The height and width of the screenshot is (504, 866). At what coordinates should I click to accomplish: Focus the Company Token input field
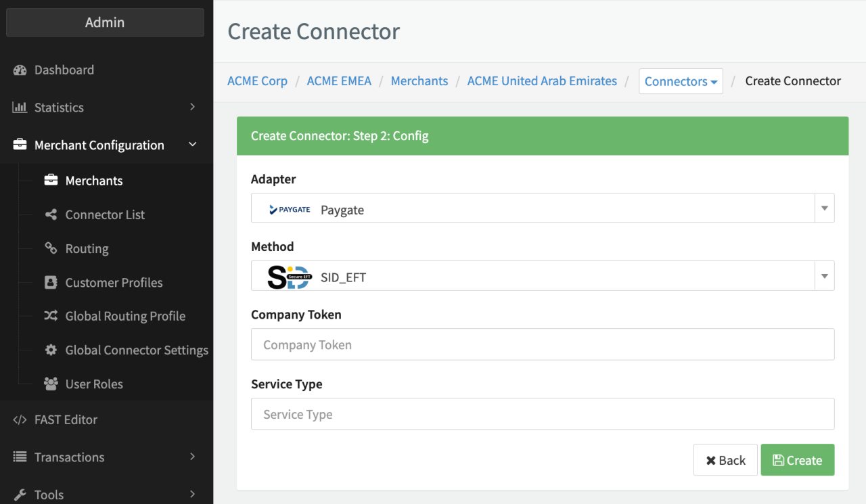(x=542, y=344)
